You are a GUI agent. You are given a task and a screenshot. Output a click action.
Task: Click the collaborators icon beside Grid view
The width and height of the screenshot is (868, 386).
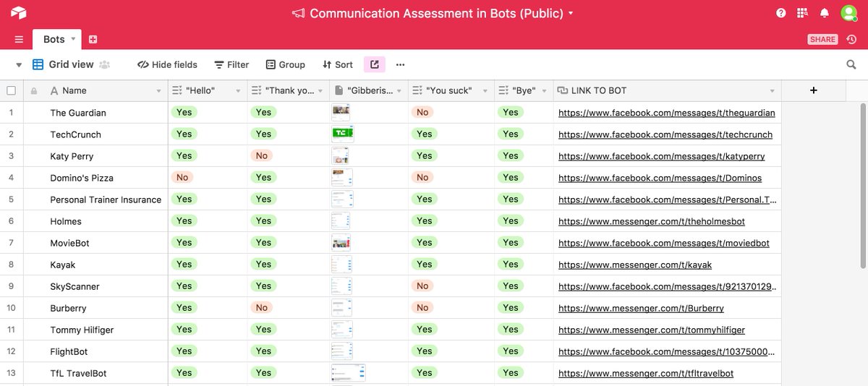point(105,64)
